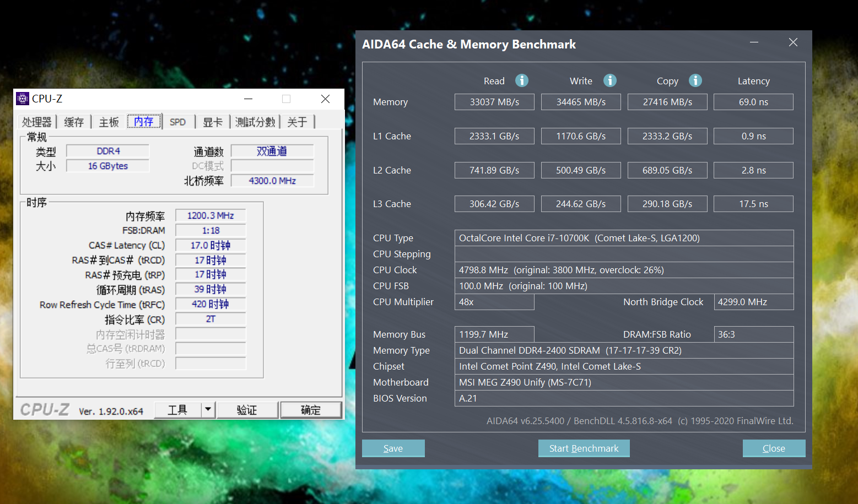Click Start Benchmark in AIDA64
The width and height of the screenshot is (858, 504).
click(584, 448)
